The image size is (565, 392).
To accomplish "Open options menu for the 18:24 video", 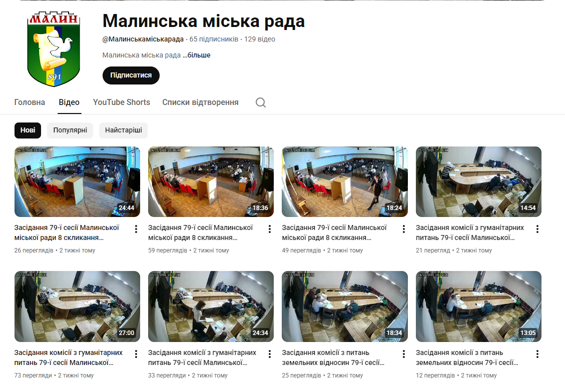I will click(404, 229).
